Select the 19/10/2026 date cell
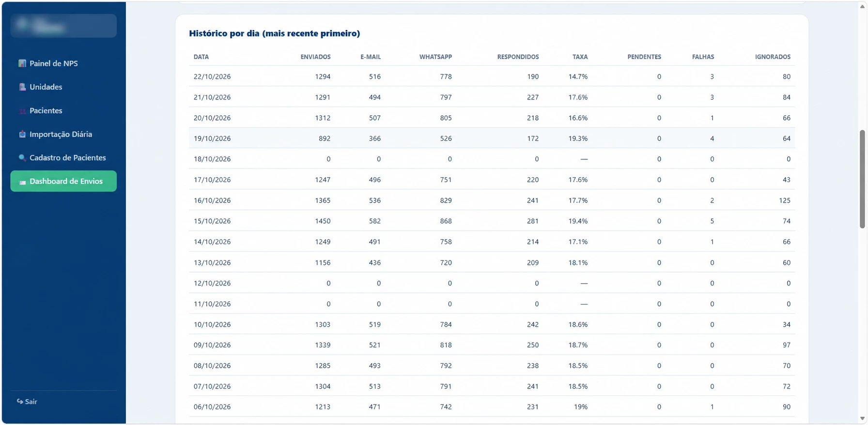The height and width of the screenshot is (425, 868). [212, 138]
